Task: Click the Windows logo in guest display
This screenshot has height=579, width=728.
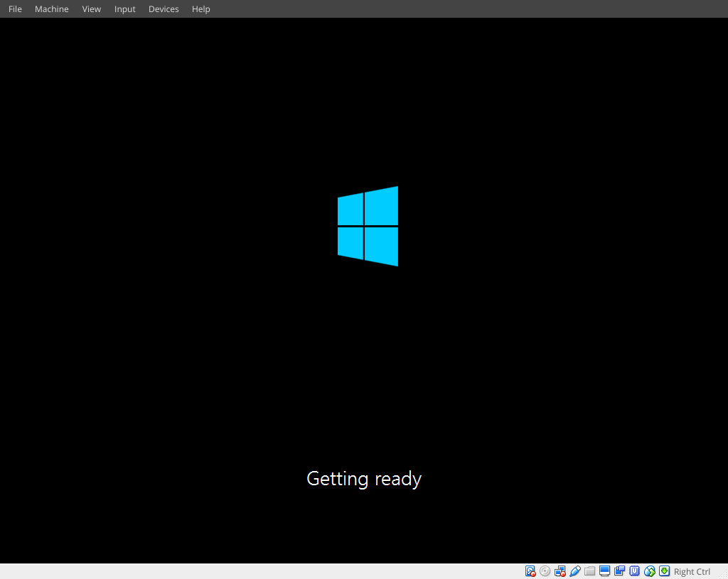Action: 368,227
